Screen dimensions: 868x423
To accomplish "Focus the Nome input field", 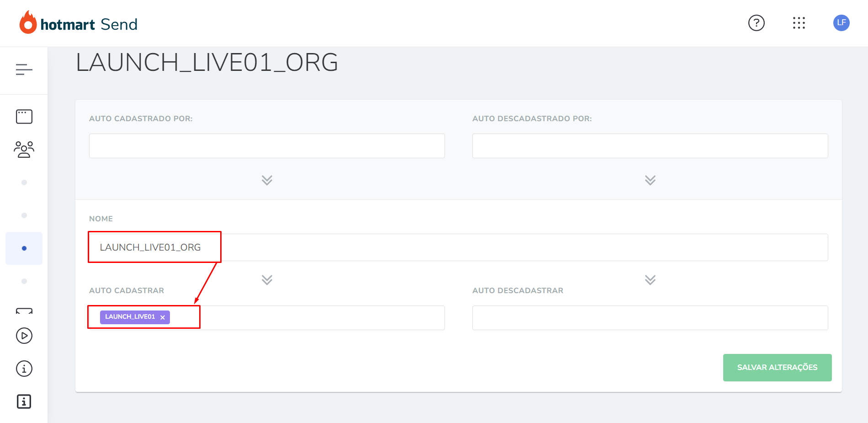I will [458, 247].
